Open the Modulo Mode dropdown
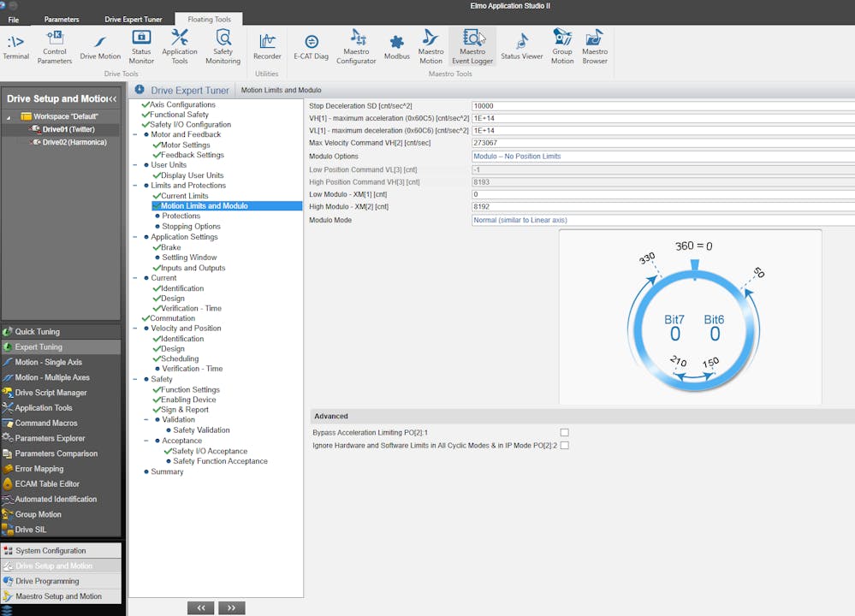The height and width of the screenshot is (616, 855). tap(663, 220)
